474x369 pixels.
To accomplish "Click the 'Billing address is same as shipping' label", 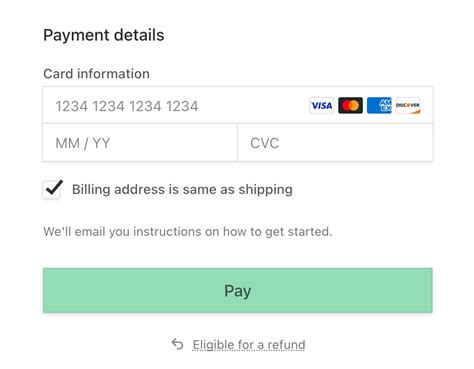I will coord(182,190).
